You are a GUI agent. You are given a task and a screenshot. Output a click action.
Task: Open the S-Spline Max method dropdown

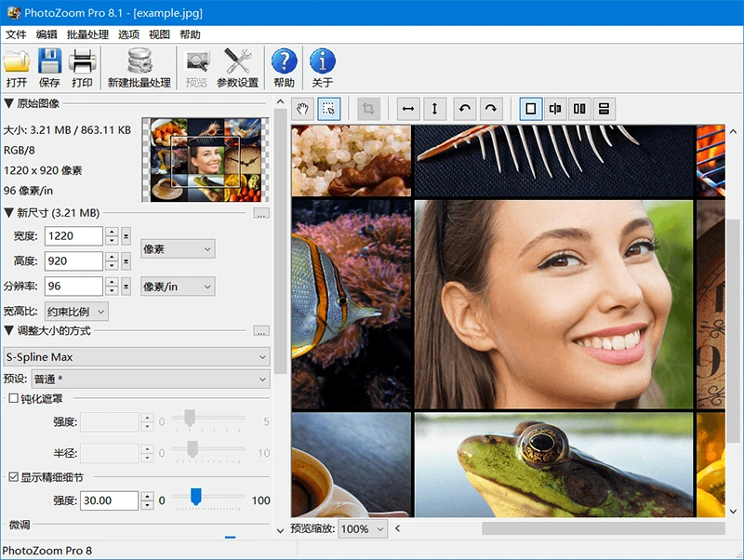(x=138, y=356)
